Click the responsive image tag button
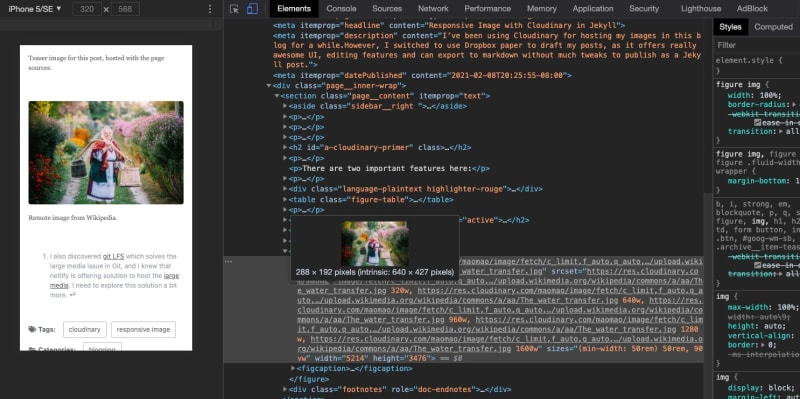Screen dimensions: 800x399 (x=143, y=330)
